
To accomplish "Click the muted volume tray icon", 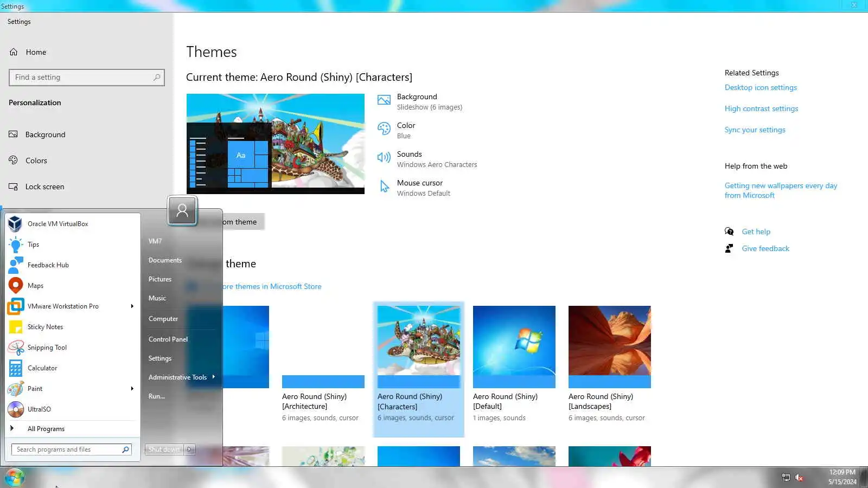I will (799, 478).
